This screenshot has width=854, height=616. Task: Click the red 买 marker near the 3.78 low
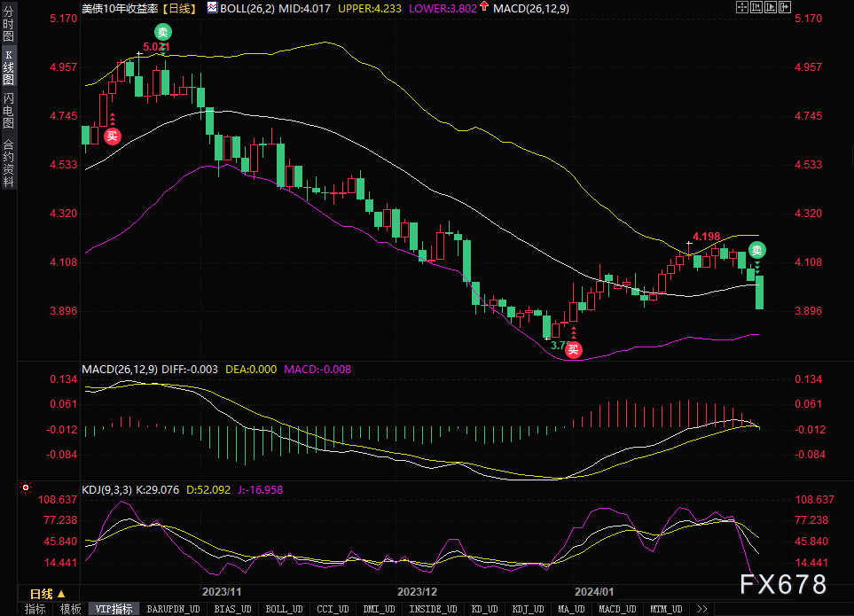tap(574, 349)
